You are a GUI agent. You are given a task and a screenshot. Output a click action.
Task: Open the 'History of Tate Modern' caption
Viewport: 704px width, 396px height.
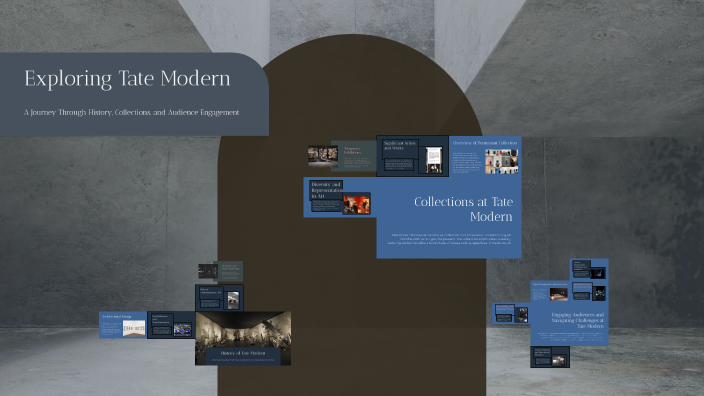(x=243, y=353)
